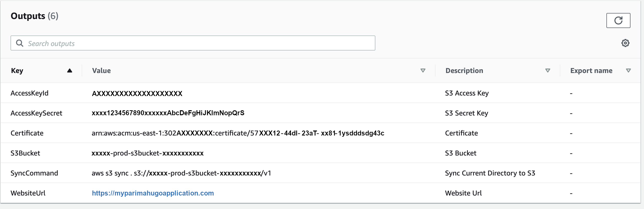
Task: Open the Value column filter
Action: (423, 70)
